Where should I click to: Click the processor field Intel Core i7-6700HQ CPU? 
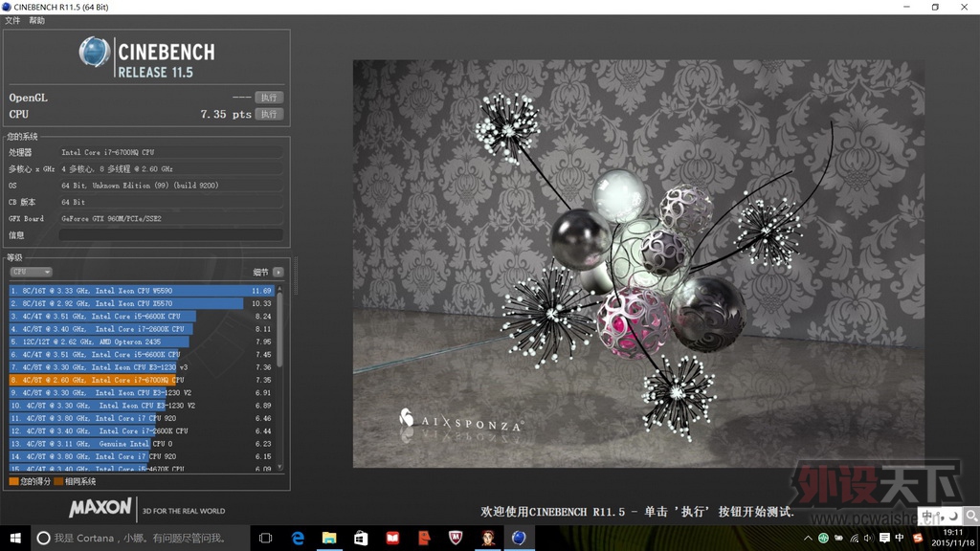[x=170, y=152]
